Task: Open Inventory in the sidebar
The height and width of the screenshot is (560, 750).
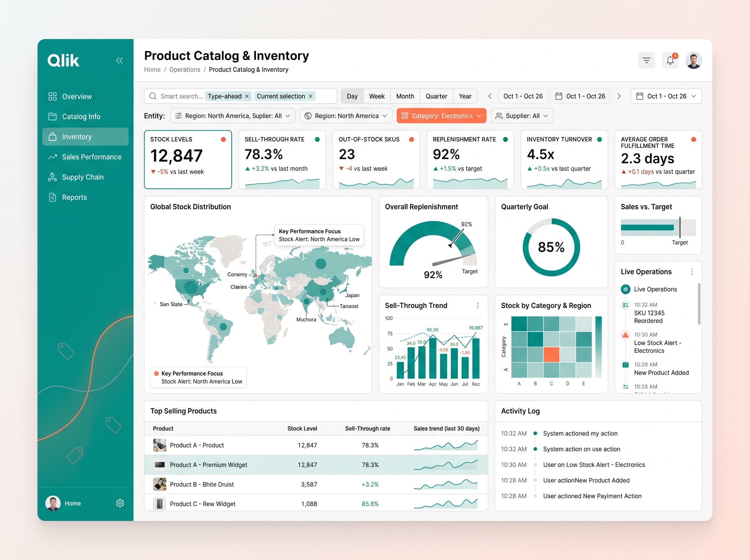Action: pos(85,137)
